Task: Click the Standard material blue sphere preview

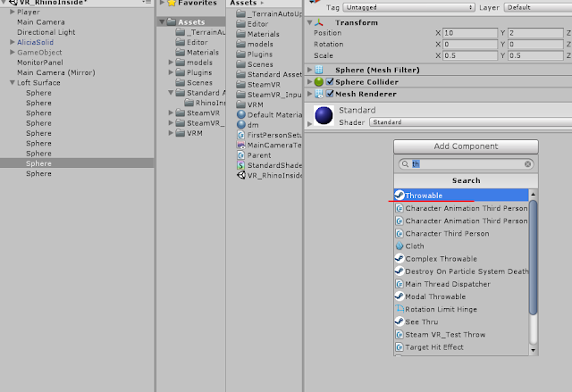Action: pyautogui.click(x=324, y=115)
